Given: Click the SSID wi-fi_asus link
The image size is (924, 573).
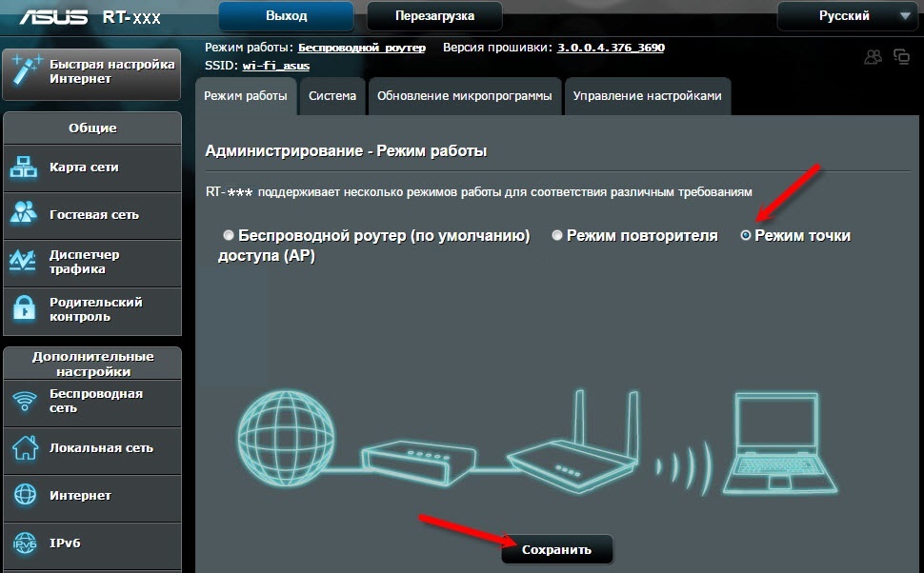Looking at the screenshot, I should tap(276, 66).
